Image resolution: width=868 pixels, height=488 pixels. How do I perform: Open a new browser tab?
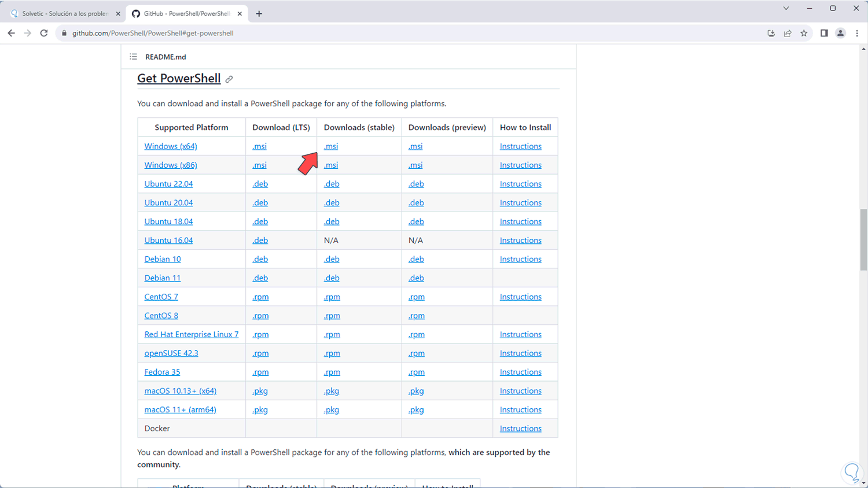pos(259,14)
